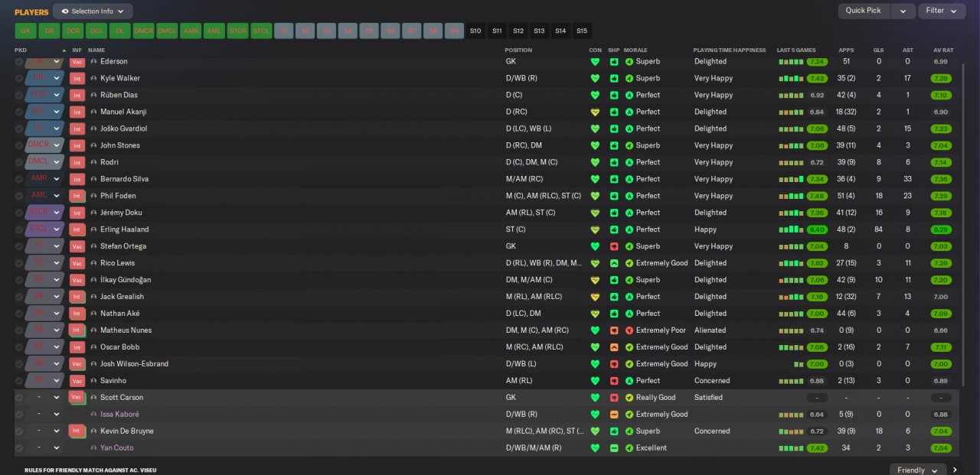
Task: Sort by the AV RAT column header
Action: click(x=942, y=50)
